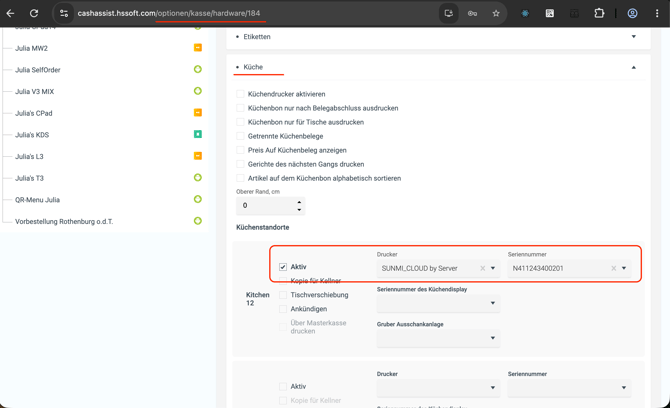Open the blue gear-shaped extension icon
The image size is (670, 408).
pyautogui.click(x=525, y=13)
